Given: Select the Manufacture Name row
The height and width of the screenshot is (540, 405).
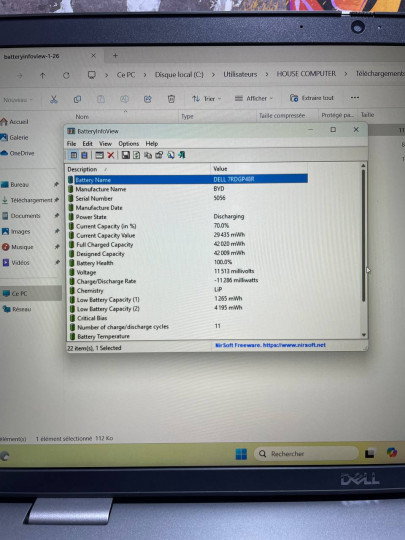Looking at the screenshot, I should pos(187,189).
